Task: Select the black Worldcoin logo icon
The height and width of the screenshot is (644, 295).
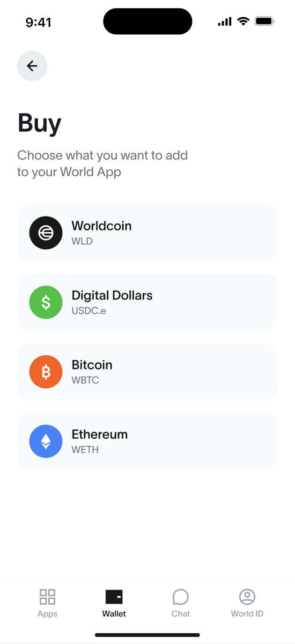Action: [46, 233]
